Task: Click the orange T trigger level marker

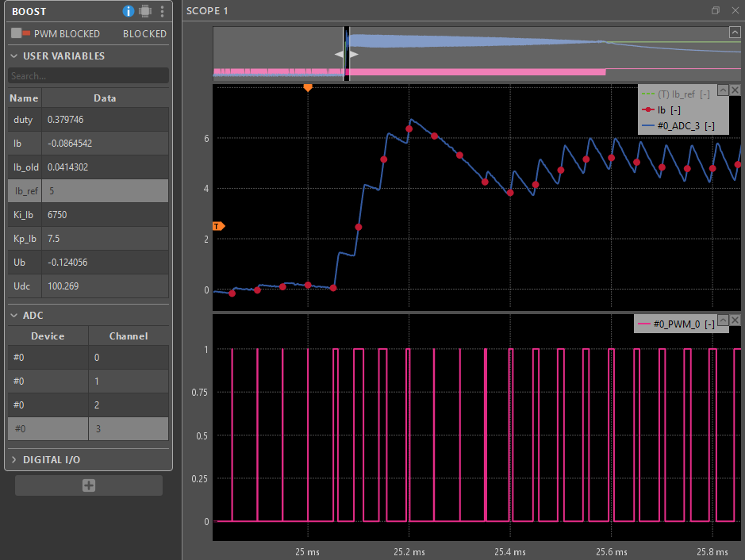Action: coord(218,226)
